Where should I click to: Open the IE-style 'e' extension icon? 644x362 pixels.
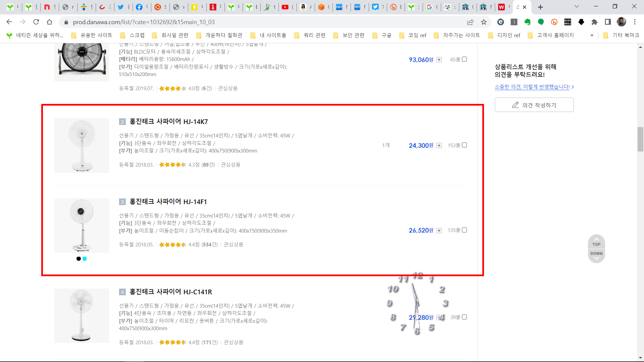(500, 22)
